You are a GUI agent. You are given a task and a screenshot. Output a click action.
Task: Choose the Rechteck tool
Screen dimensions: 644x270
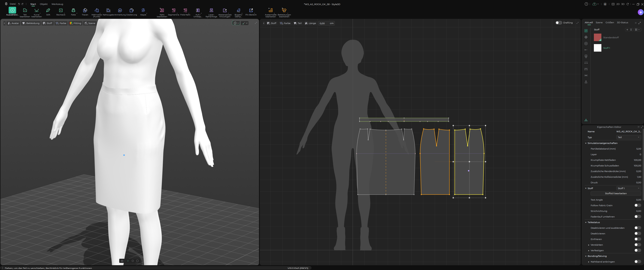point(61,11)
